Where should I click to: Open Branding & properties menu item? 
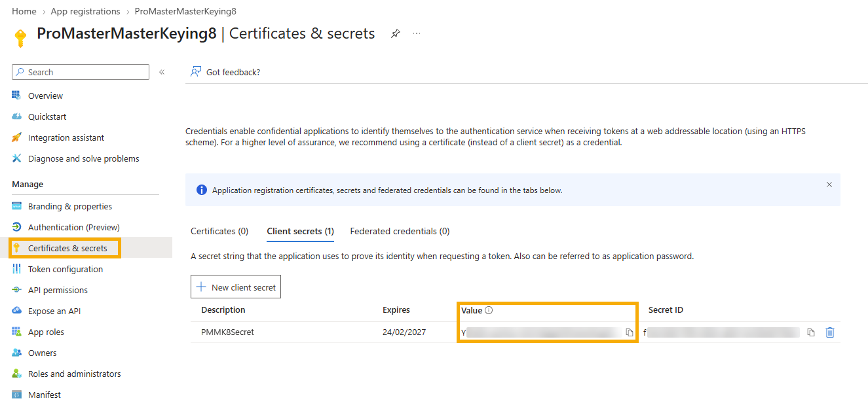point(70,206)
